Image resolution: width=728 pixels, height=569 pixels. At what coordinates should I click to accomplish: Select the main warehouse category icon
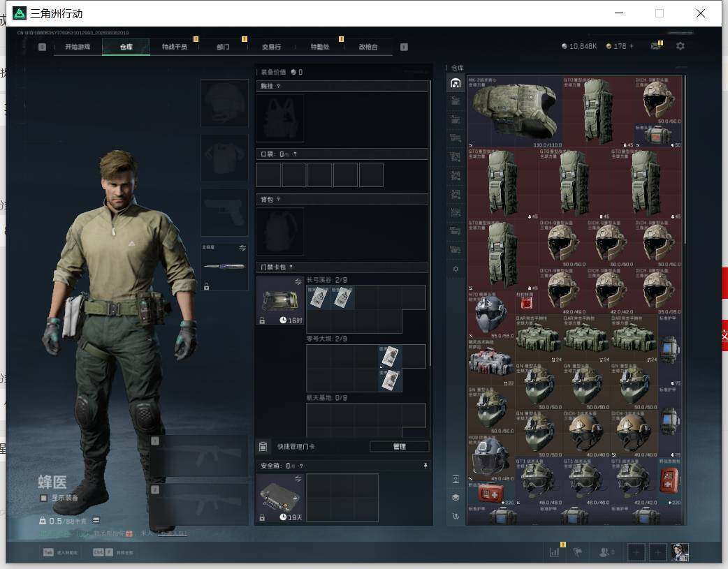pyautogui.click(x=456, y=83)
